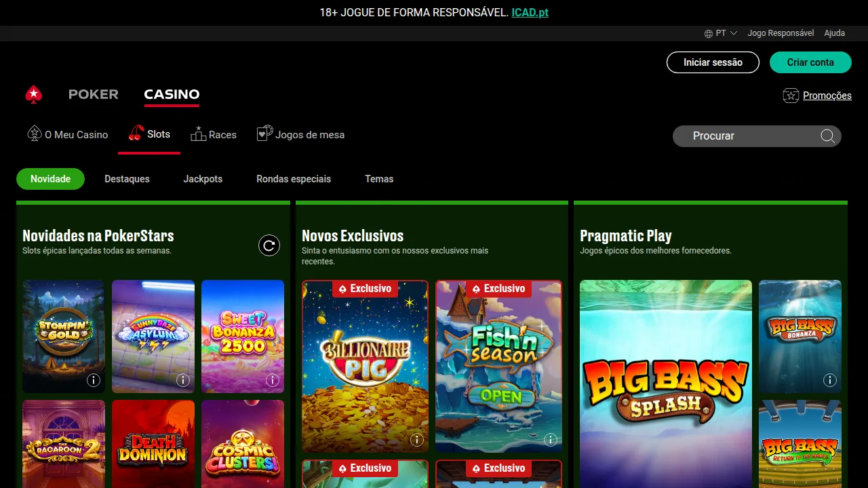Open the Stompin' Gold game thumbnail

(x=64, y=336)
